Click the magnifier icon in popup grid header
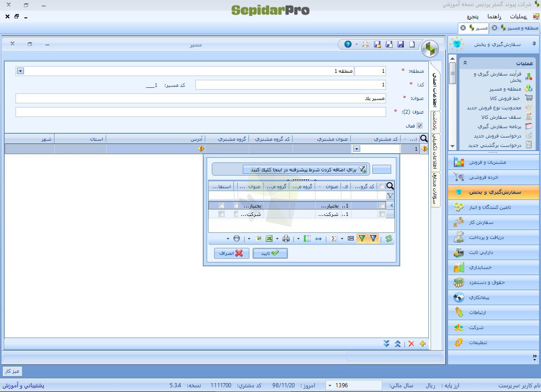Image resolution: width=541 pixels, height=392 pixels. pyautogui.click(x=390, y=186)
